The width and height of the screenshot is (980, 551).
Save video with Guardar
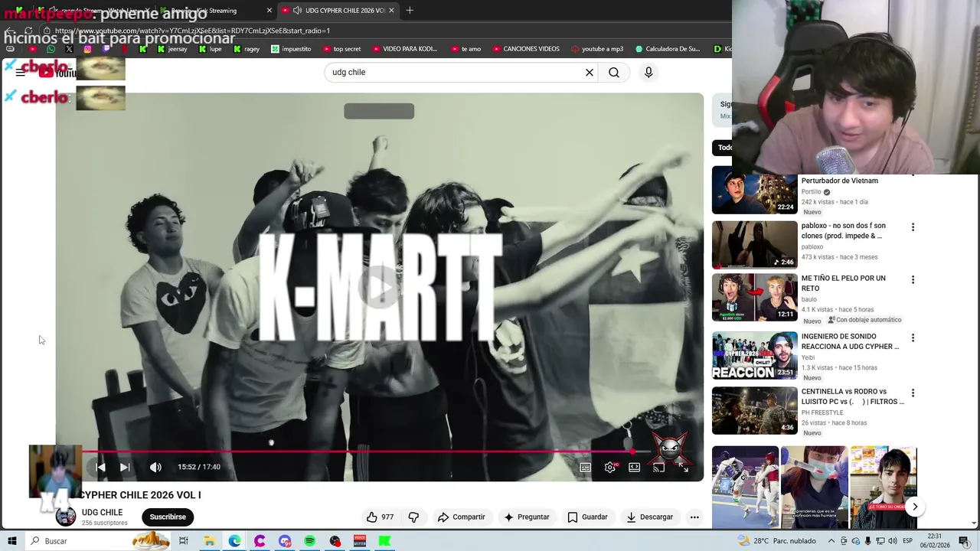[x=587, y=517]
